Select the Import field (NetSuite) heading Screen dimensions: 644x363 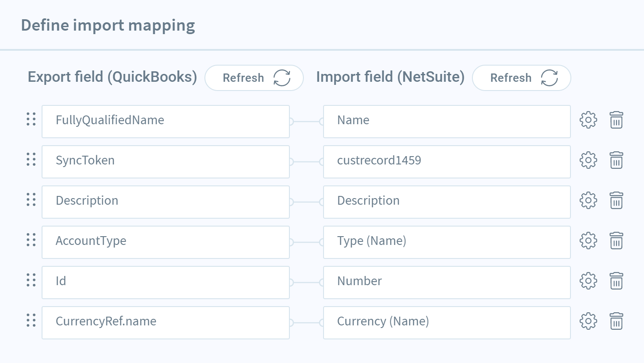[x=391, y=77]
